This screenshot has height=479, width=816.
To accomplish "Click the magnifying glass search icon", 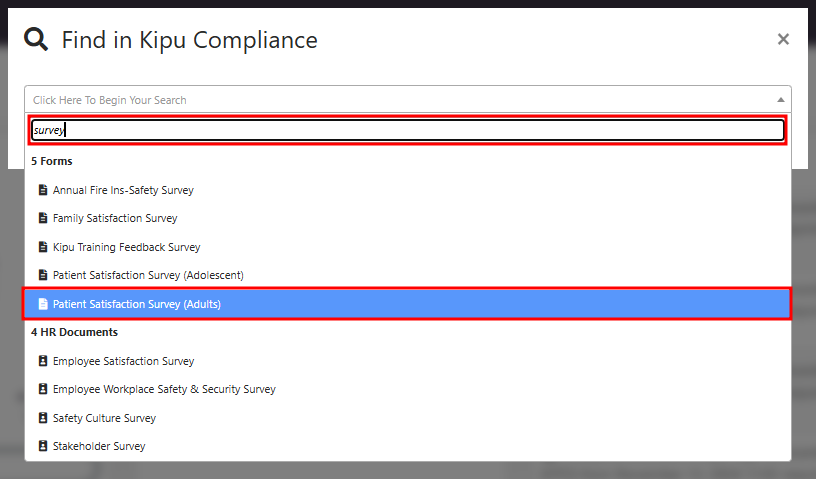I will (36, 40).
